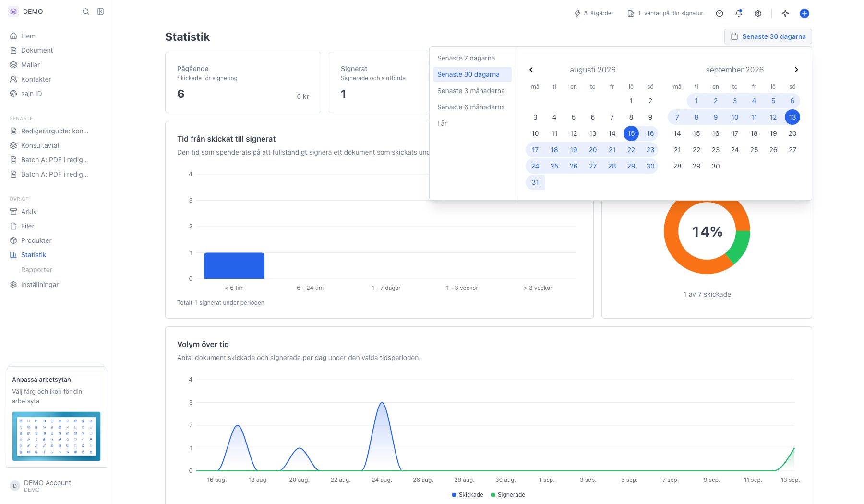Collapse the sidebar with panel icon
864x504 pixels.
point(100,12)
